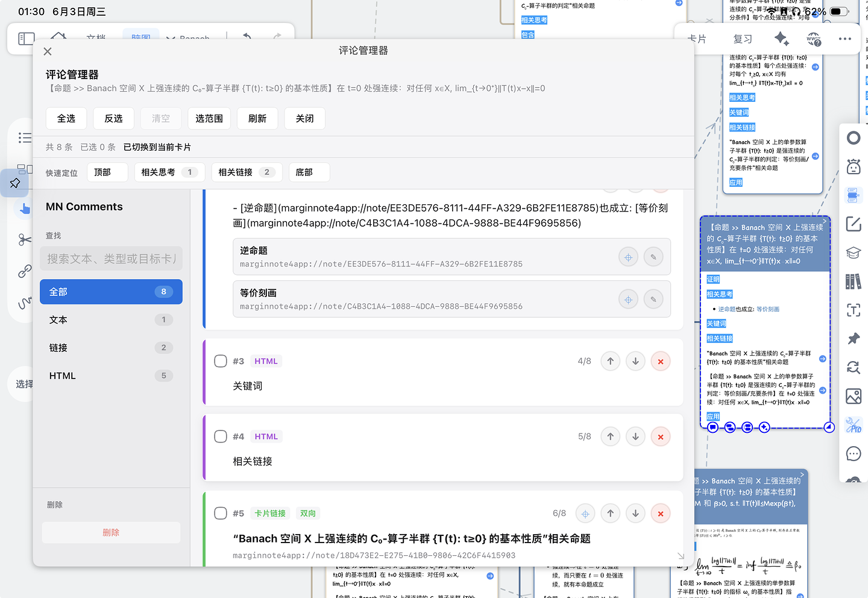The width and height of the screenshot is (868, 598).
Task: Open the chat bubble icon
Action: (x=854, y=453)
